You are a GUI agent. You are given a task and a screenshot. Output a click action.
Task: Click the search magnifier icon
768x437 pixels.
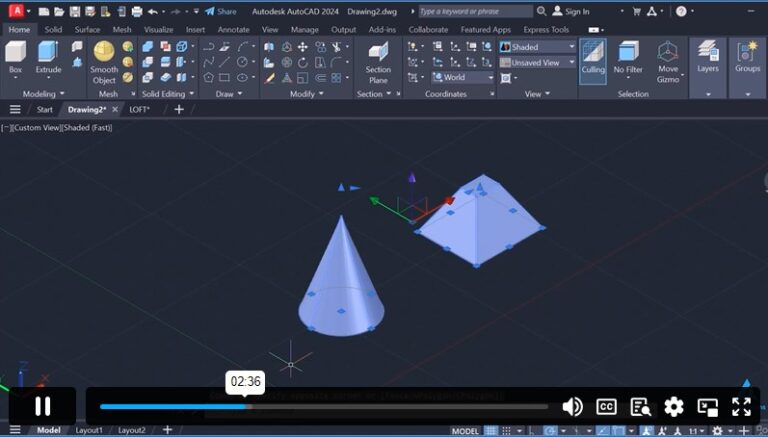[541, 11]
